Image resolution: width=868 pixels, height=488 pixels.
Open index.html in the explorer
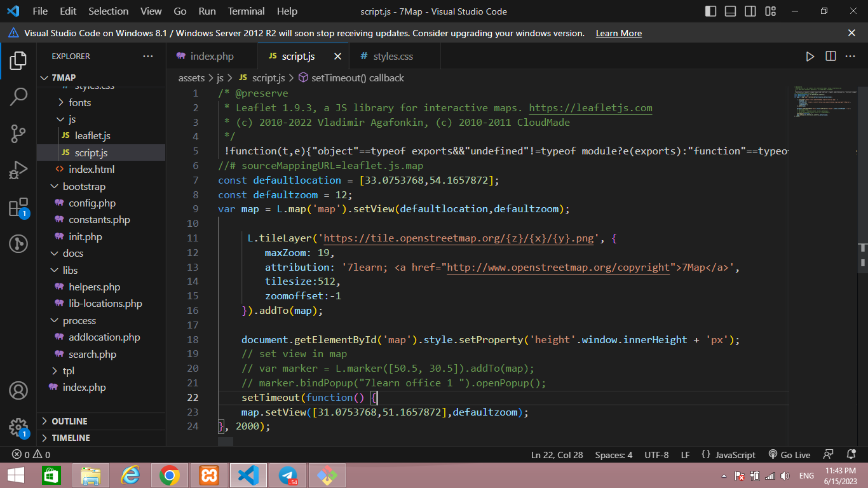pos(92,170)
